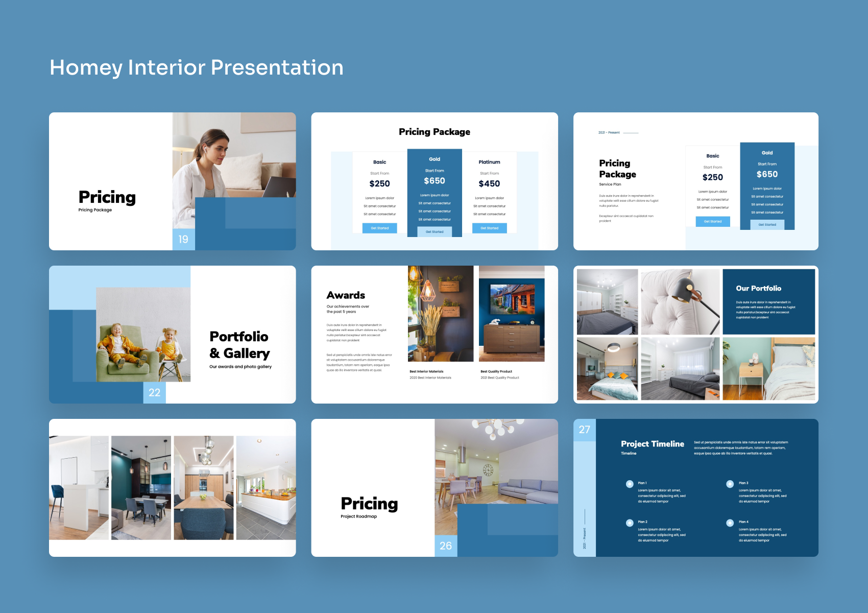Select the Plan 1 bullet marker
Image resolution: width=868 pixels, height=613 pixels.
(629, 483)
